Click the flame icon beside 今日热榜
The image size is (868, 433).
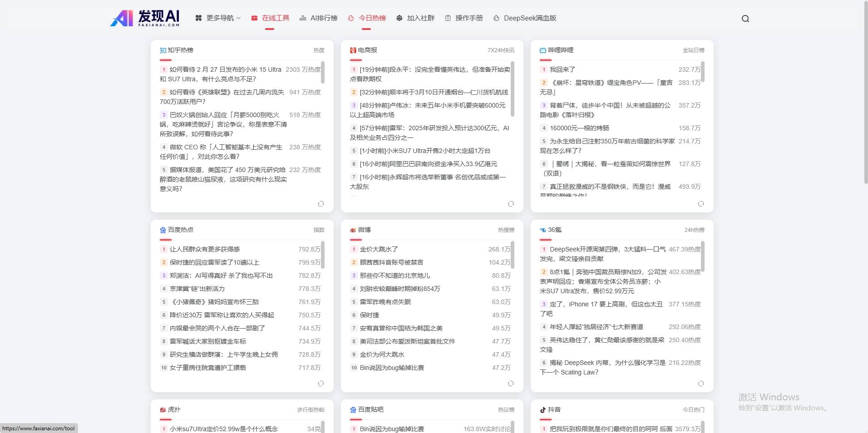[x=351, y=18]
